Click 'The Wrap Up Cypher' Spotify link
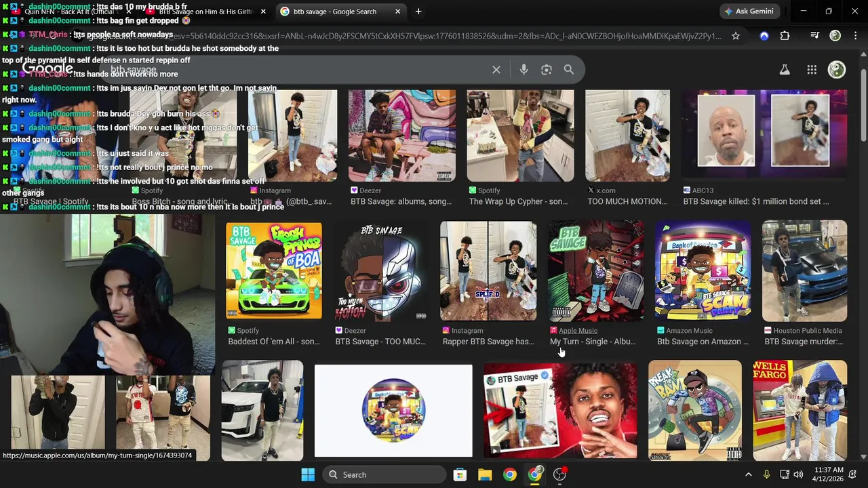The image size is (868, 488). 519,201
